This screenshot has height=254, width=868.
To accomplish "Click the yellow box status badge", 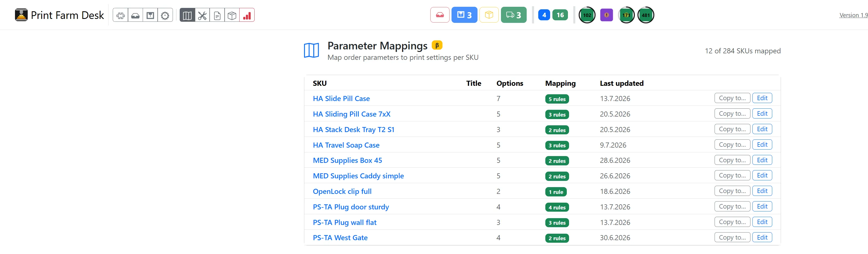I will click(489, 15).
